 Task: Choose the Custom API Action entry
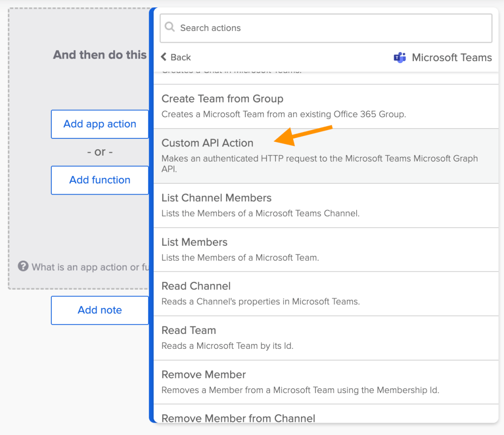(x=325, y=156)
